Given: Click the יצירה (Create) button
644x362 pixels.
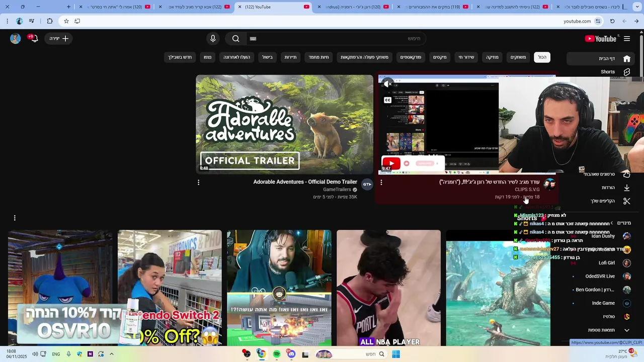Looking at the screenshot, I should coord(59,39).
